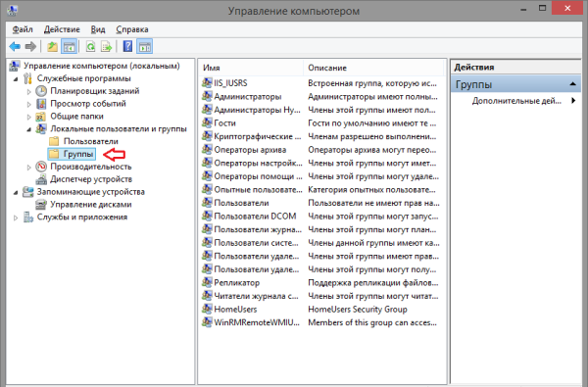588x387 pixels.
Task: Expand the Службы и приложения node
Action: [x=16, y=218]
